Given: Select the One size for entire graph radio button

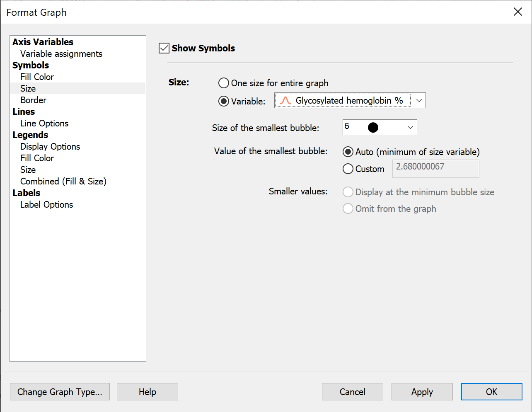Looking at the screenshot, I should coord(223,83).
